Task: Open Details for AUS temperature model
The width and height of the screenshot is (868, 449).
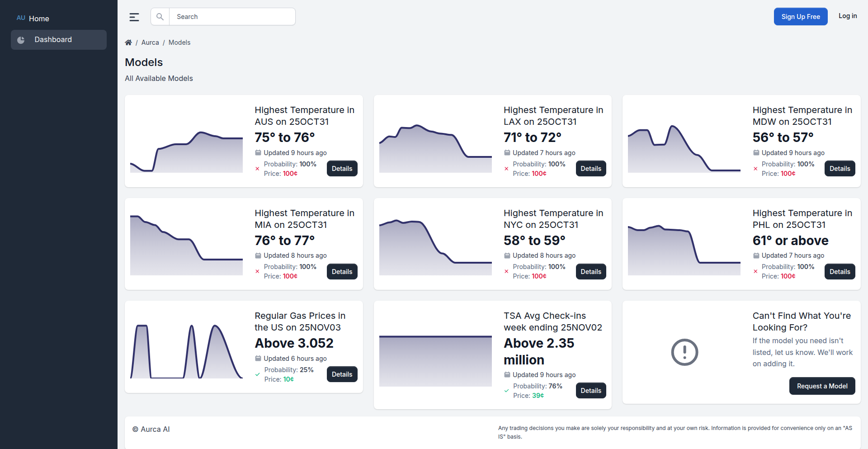Action: tap(342, 169)
